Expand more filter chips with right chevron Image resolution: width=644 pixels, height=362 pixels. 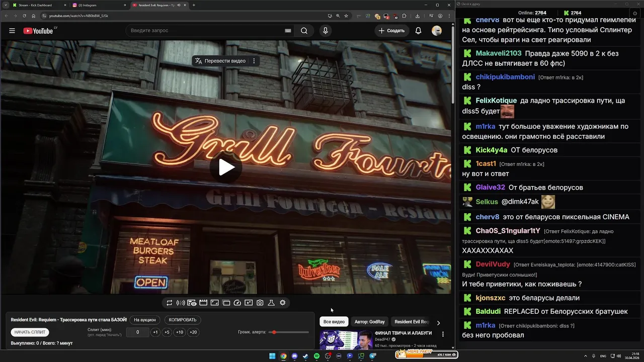coord(438,323)
